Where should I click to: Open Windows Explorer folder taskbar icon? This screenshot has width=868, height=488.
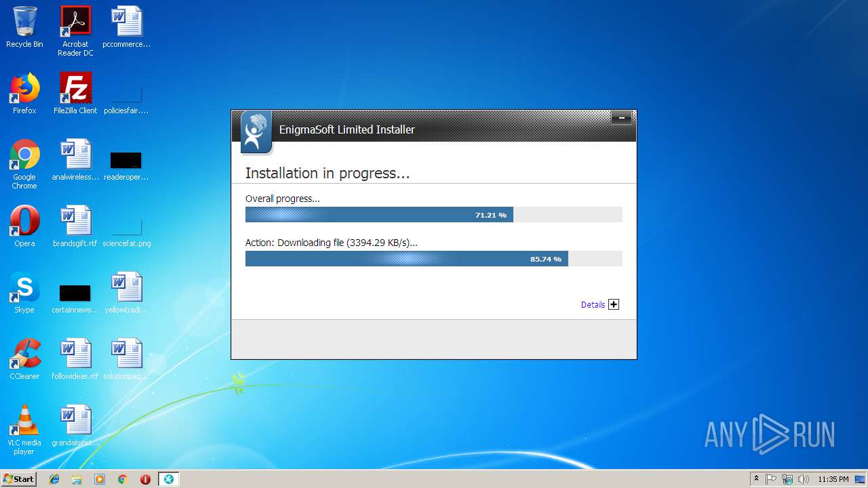tap(77, 479)
